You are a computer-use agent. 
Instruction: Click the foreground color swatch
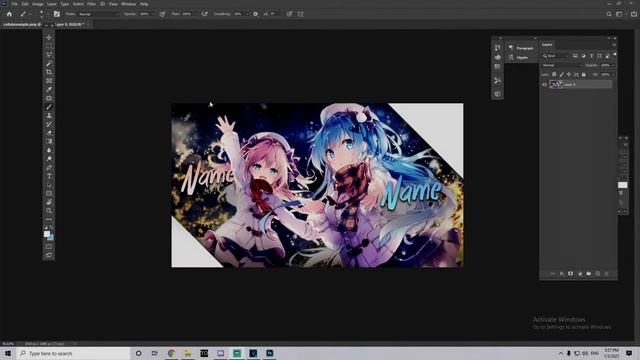pos(47,234)
